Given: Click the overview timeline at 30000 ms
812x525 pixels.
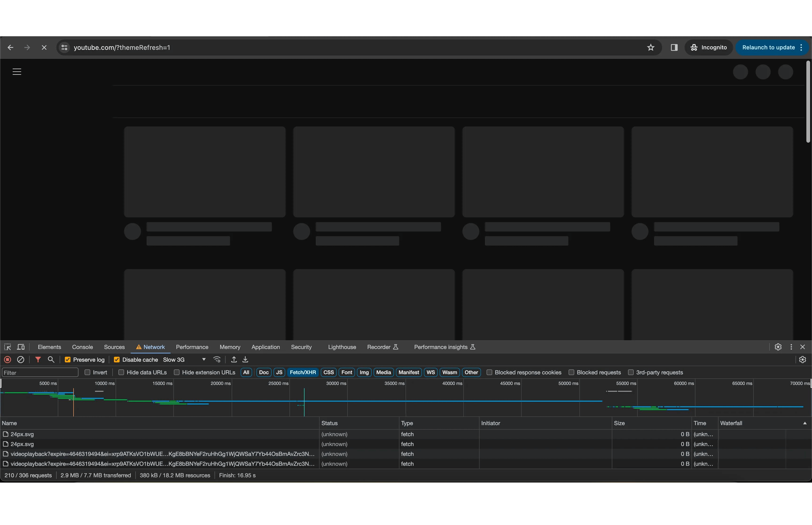Looking at the screenshot, I should click(336, 384).
